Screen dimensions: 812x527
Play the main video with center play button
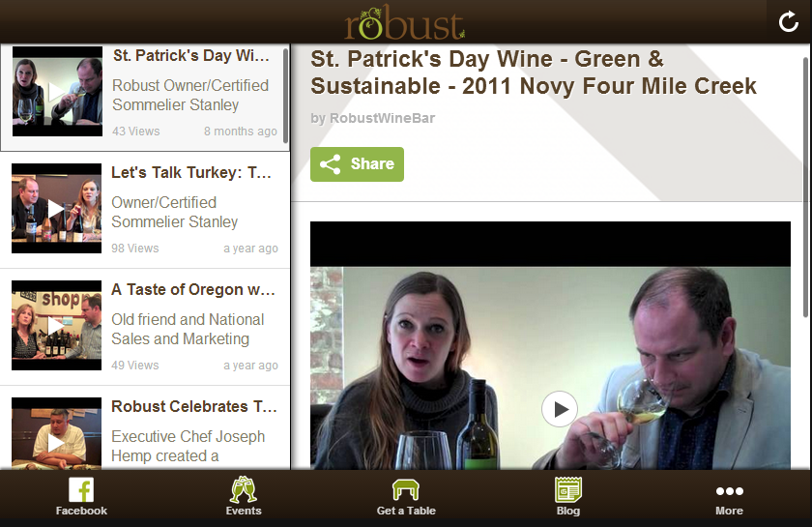click(560, 409)
